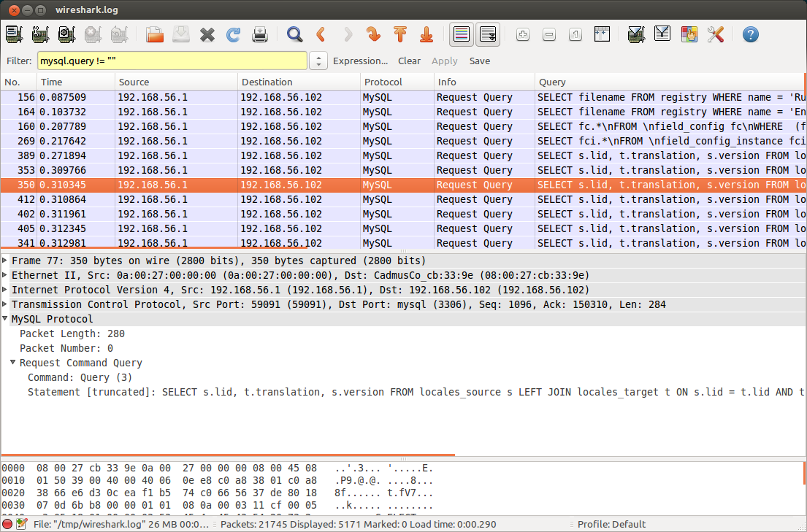
Task: Jump to the last packet
Action: tap(427, 35)
